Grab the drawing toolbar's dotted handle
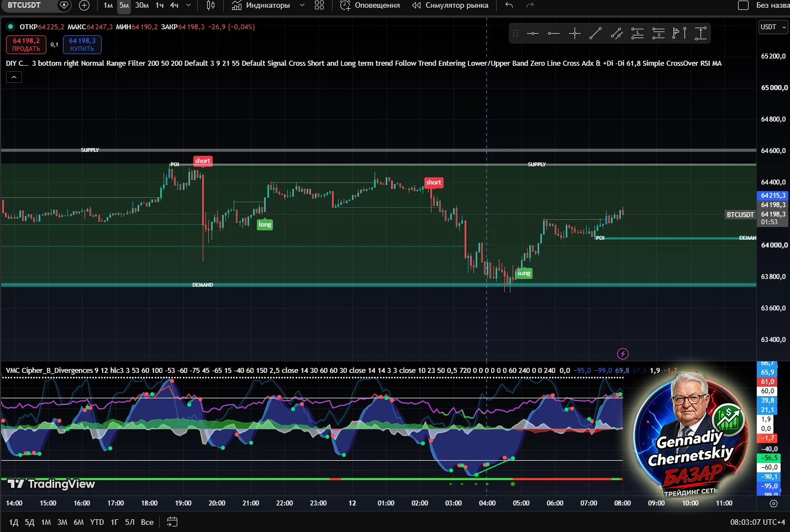 515,34
